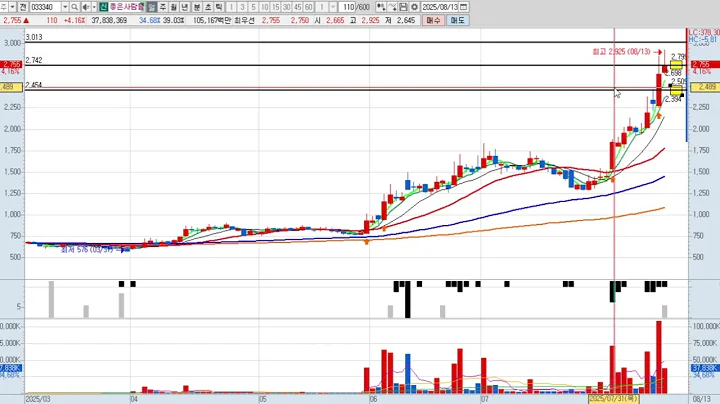Open the calendar icon next to date
This screenshot has height=404, width=720.
point(464,7)
